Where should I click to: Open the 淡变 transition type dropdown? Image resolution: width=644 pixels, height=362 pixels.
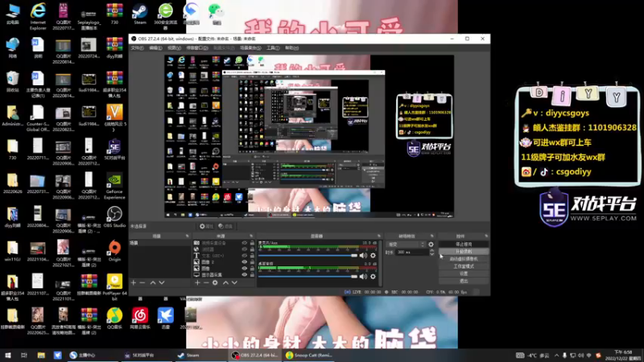(x=407, y=245)
